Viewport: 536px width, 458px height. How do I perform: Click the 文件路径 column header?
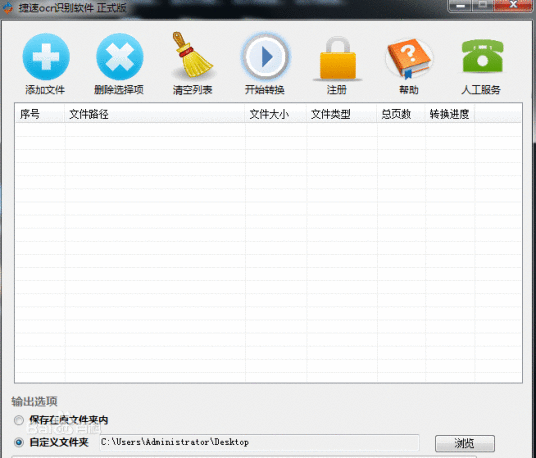155,114
